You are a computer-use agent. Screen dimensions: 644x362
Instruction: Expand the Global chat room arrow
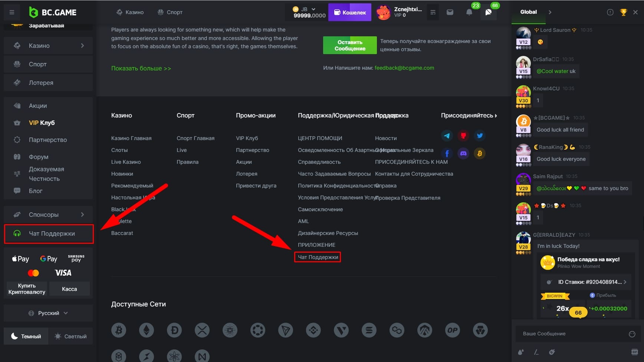coord(550,12)
